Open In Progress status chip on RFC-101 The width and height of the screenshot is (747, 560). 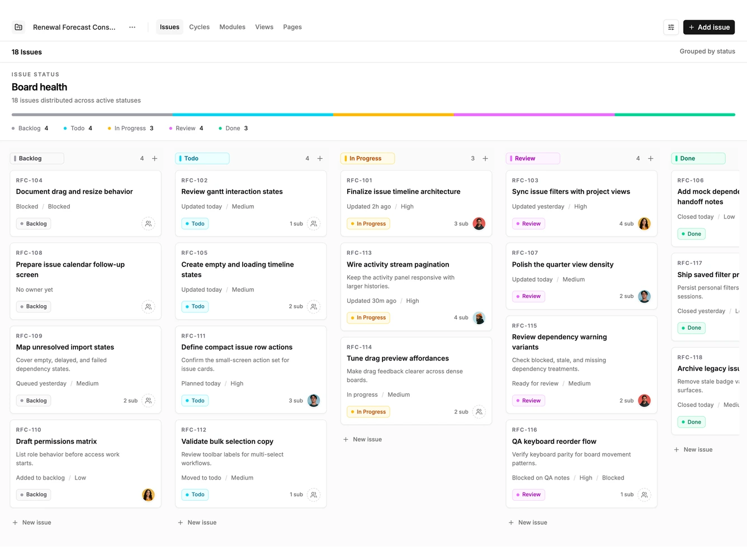point(368,224)
